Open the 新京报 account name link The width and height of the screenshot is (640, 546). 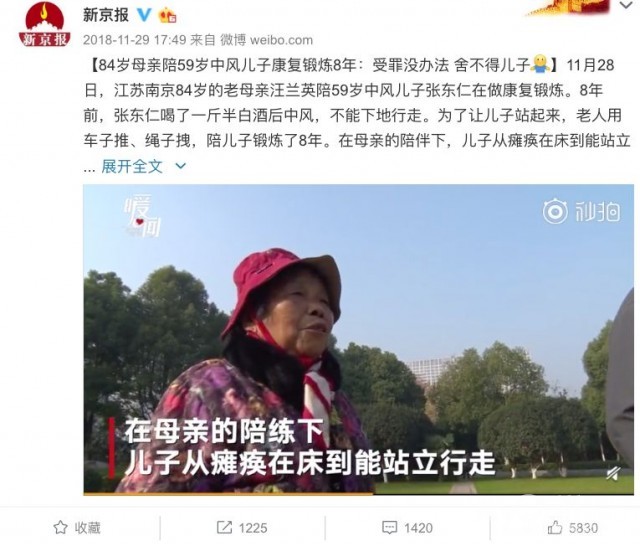[x=106, y=16]
